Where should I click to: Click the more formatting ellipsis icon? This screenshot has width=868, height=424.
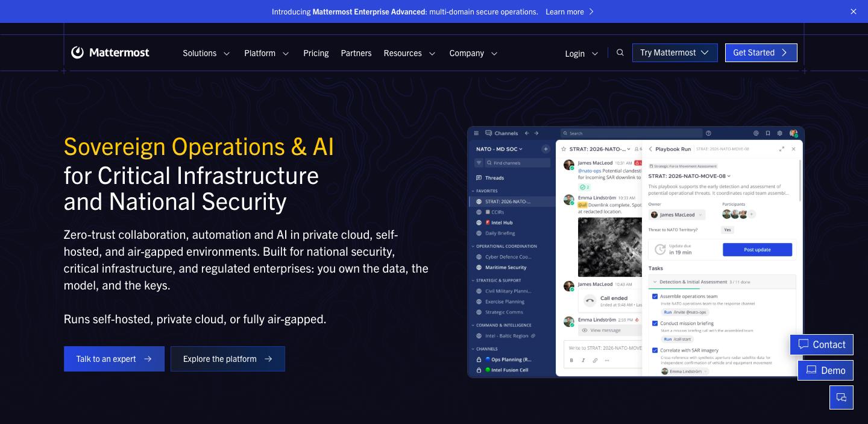pos(607,360)
